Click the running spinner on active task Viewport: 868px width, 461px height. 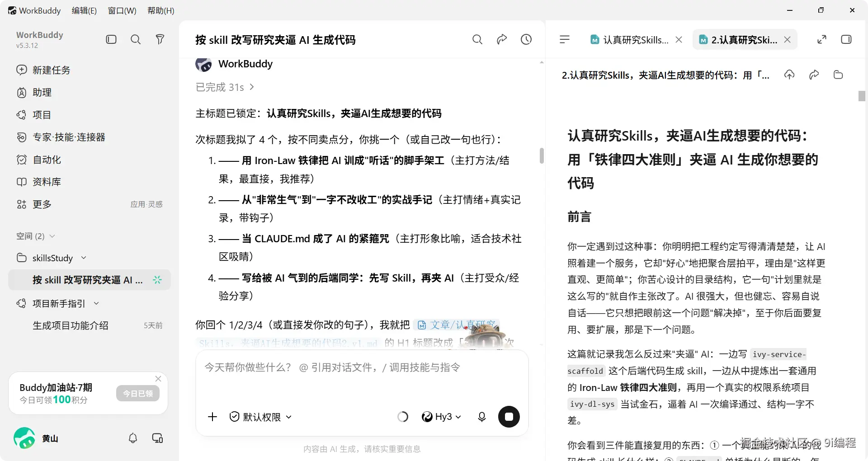coord(157,280)
